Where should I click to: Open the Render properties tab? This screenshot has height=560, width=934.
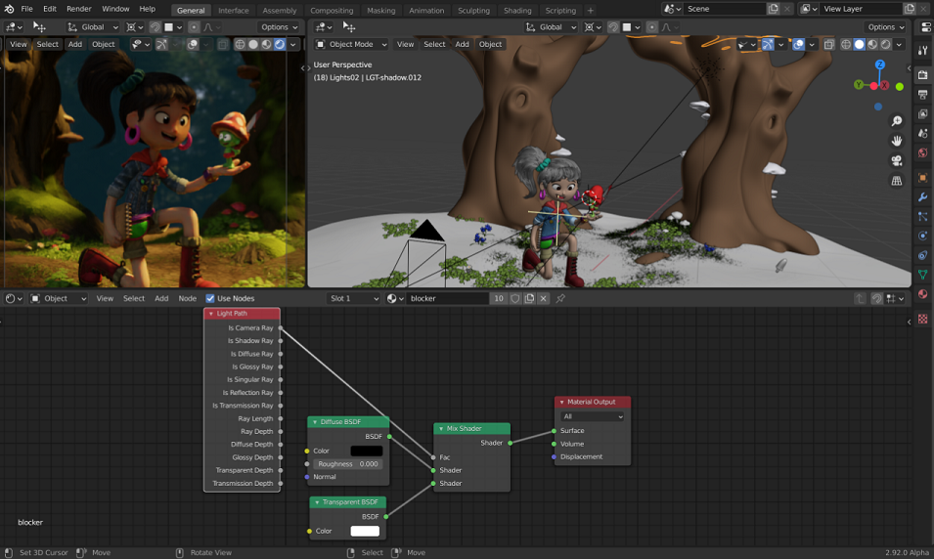[922, 75]
